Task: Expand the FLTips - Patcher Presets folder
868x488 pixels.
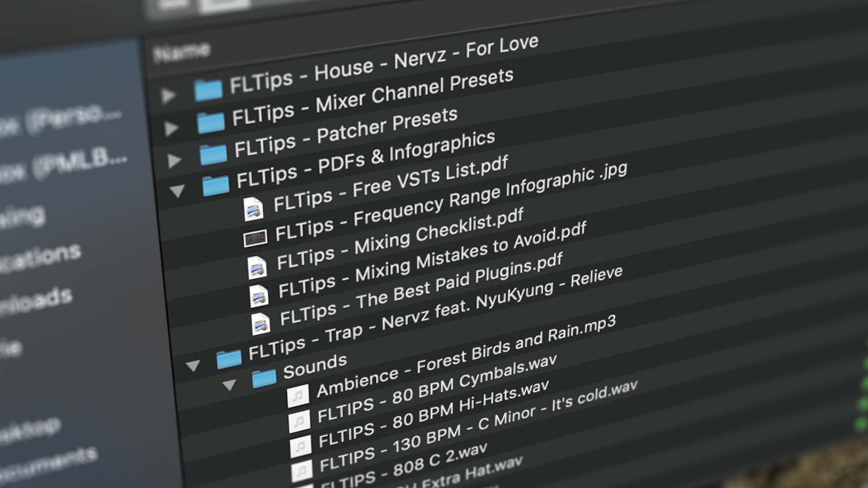Action: [174, 160]
